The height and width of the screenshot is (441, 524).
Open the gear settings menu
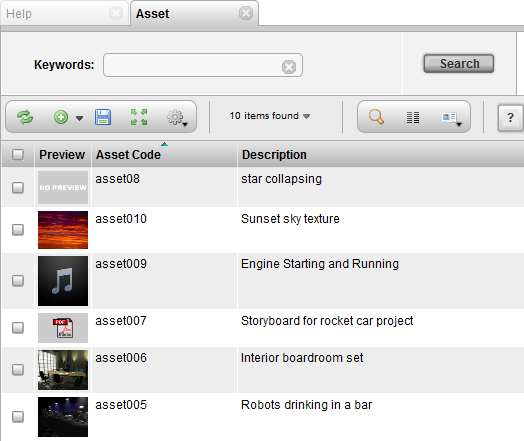pyautogui.click(x=177, y=118)
